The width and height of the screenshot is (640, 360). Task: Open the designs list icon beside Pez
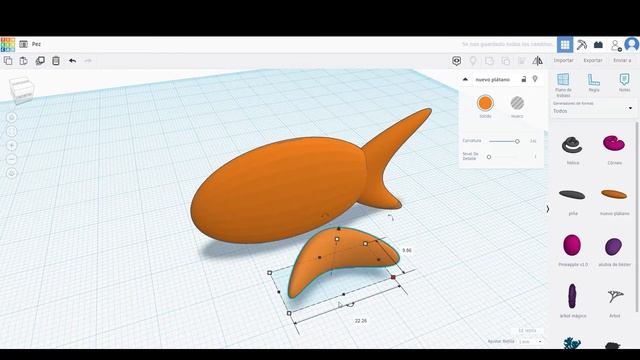click(x=23, y=44)
